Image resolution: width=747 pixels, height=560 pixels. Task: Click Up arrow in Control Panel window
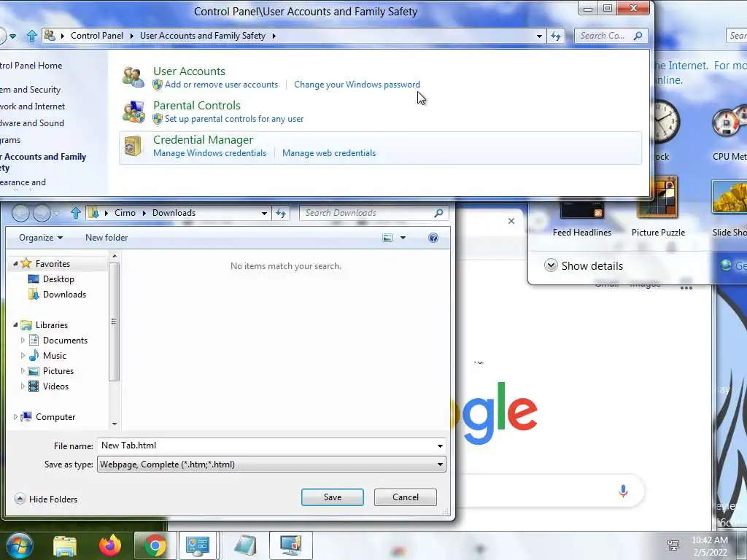32,36
